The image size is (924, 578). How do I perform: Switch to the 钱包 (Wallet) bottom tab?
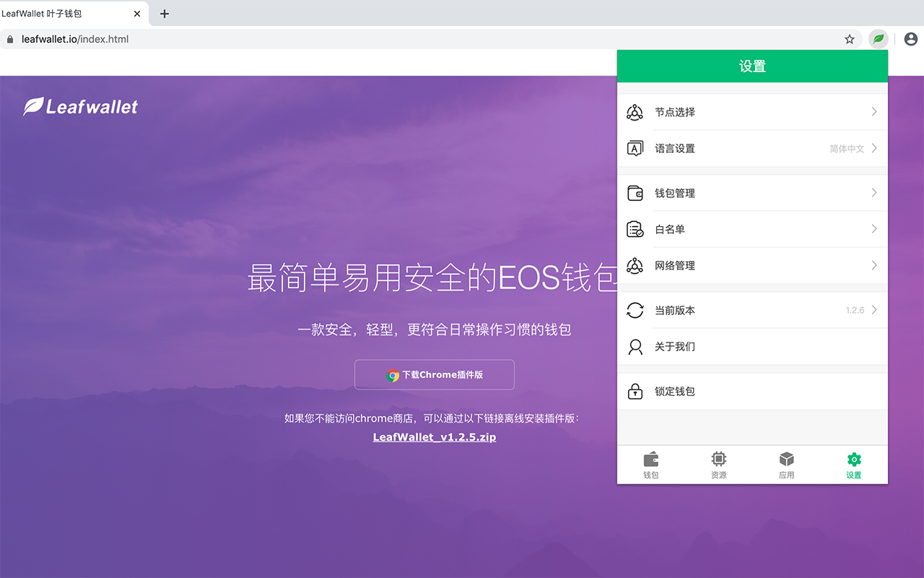pos(651,465)
